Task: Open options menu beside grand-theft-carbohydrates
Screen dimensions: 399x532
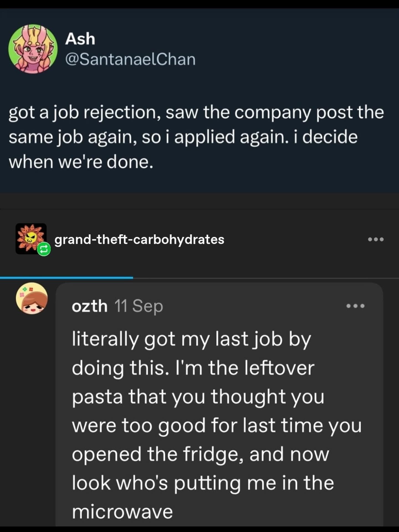Action: pyautogui.click(x=376, y=239)
